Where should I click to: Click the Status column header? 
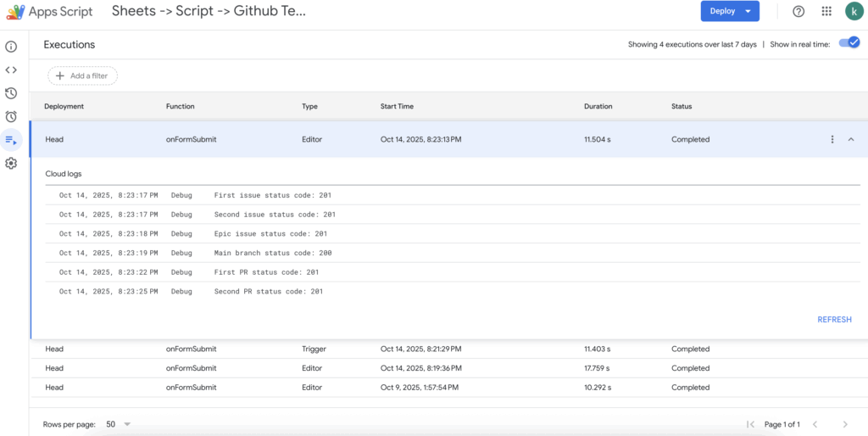click(x=682, y=106)
